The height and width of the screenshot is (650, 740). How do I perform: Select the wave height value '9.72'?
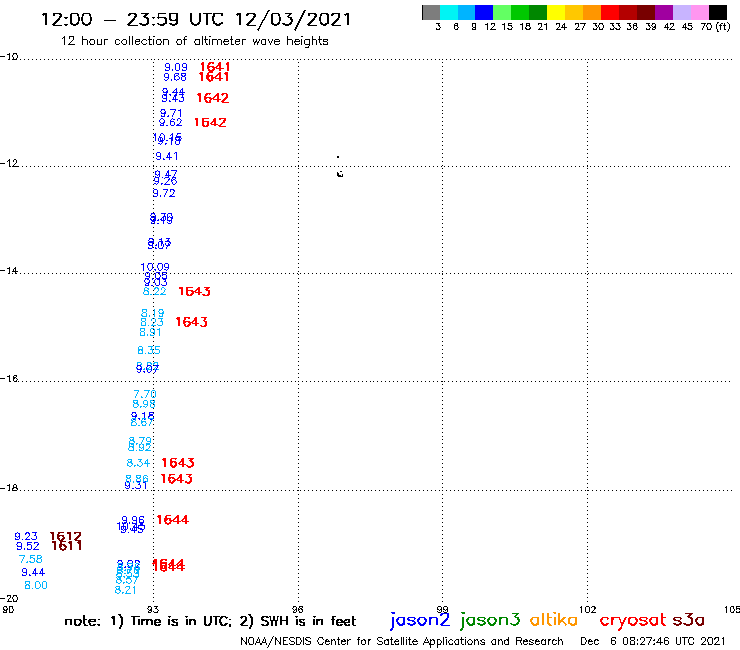(x=164, y=193)
